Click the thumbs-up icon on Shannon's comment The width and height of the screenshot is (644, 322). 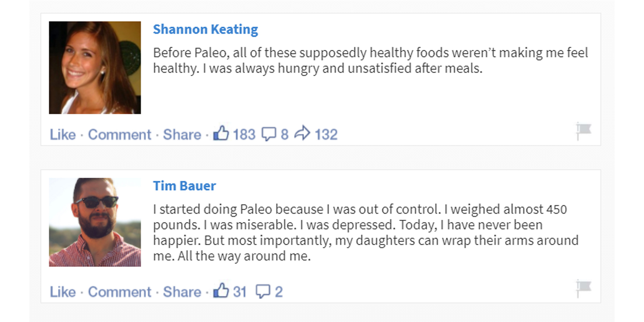[x=222, y=133]
